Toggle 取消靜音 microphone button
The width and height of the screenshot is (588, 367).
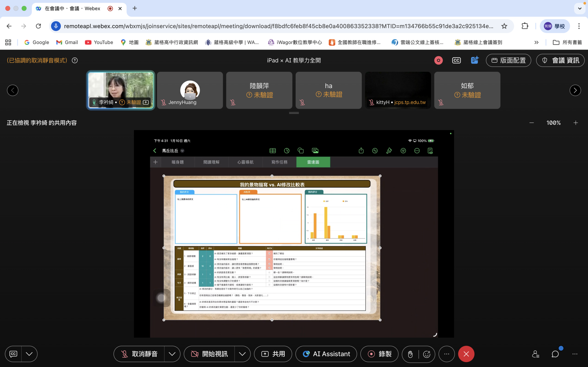tap(139, 354)
